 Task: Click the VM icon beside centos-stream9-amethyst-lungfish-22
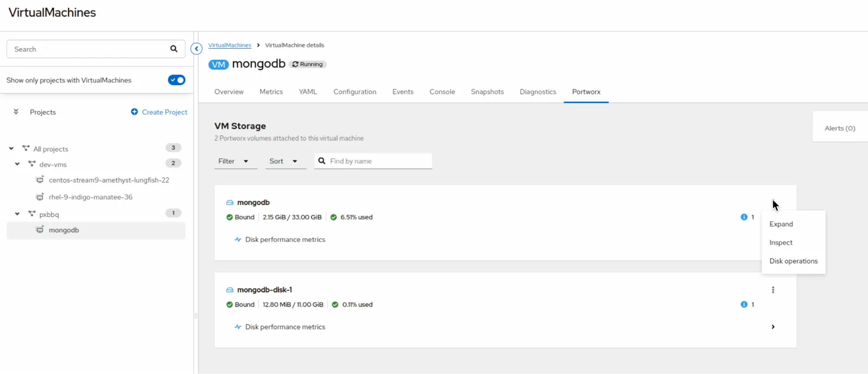coord(40,179)
